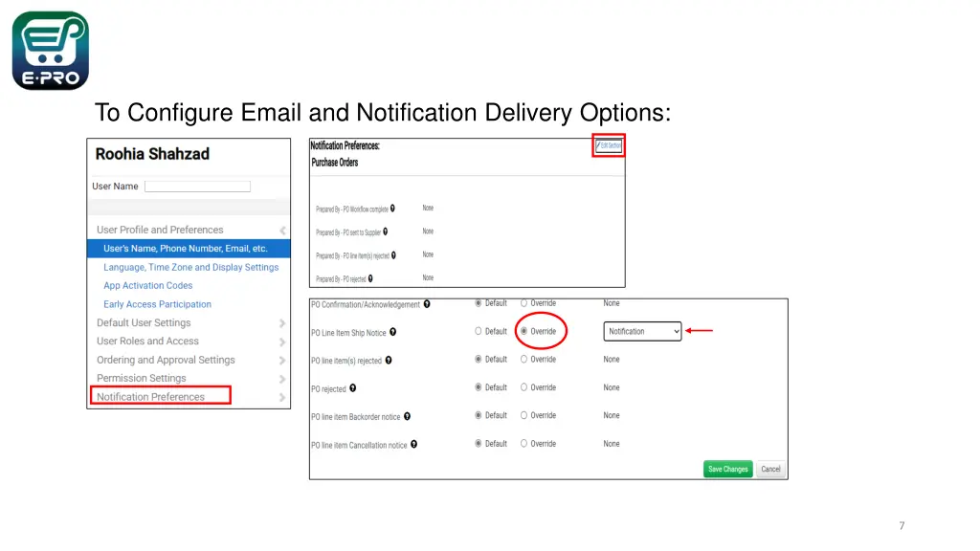This screenshot has width=980, height=551.
Task: Open Language, Time Zone and Display Settings
Action: coord(191,267)
